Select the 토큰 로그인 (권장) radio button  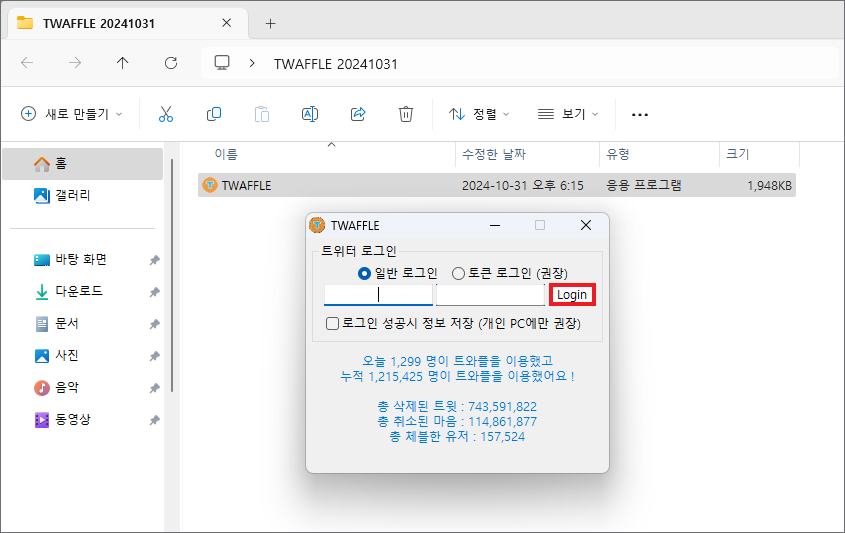click(x=458, y=274)
